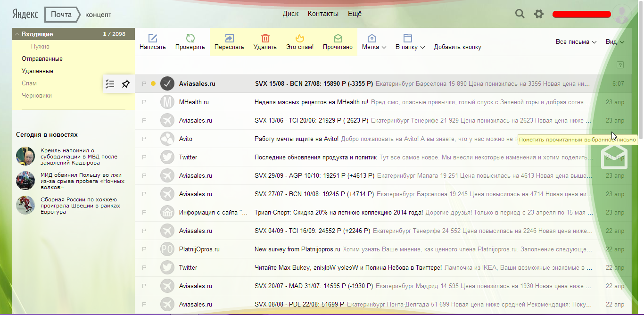Open the Метка dropdown

[x=374, y=41]
